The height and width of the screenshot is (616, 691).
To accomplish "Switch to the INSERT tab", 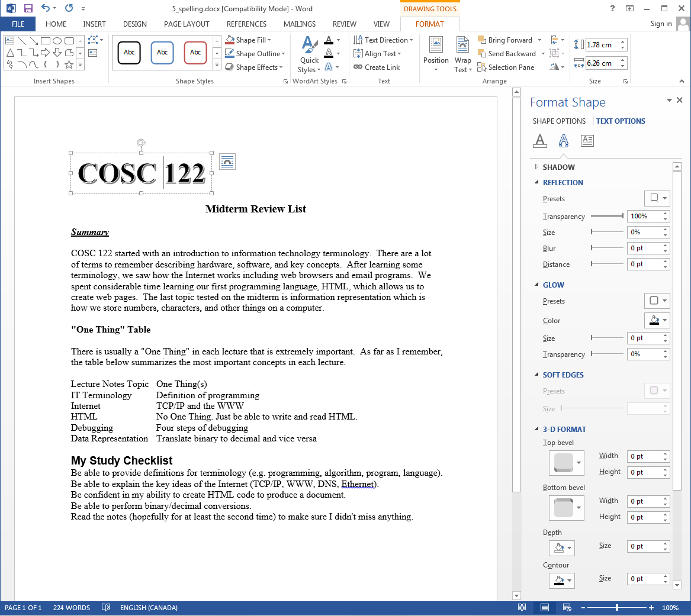I will click(94, 24).
